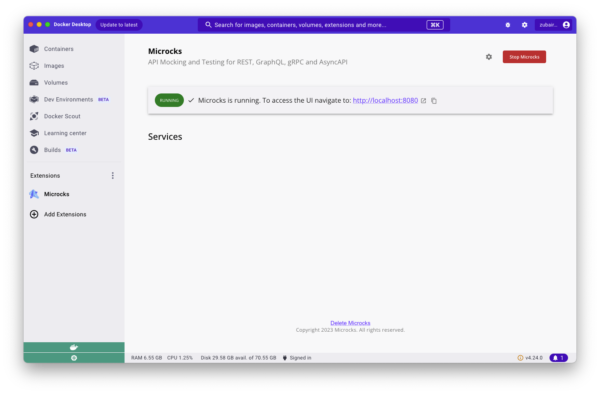The height and width of the screenshot is (394, 600).
Task: Click the Docker Scout icon
Action: [x=34, y=116]
